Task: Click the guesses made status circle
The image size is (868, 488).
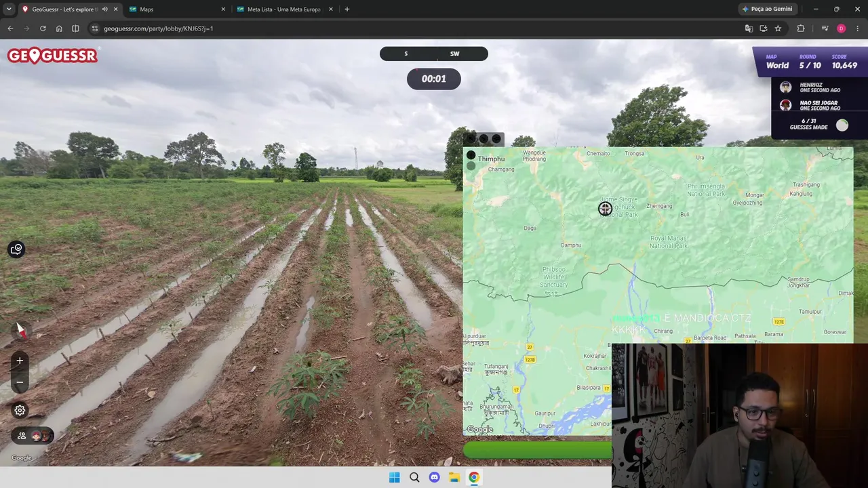Action: click(842, 125)
